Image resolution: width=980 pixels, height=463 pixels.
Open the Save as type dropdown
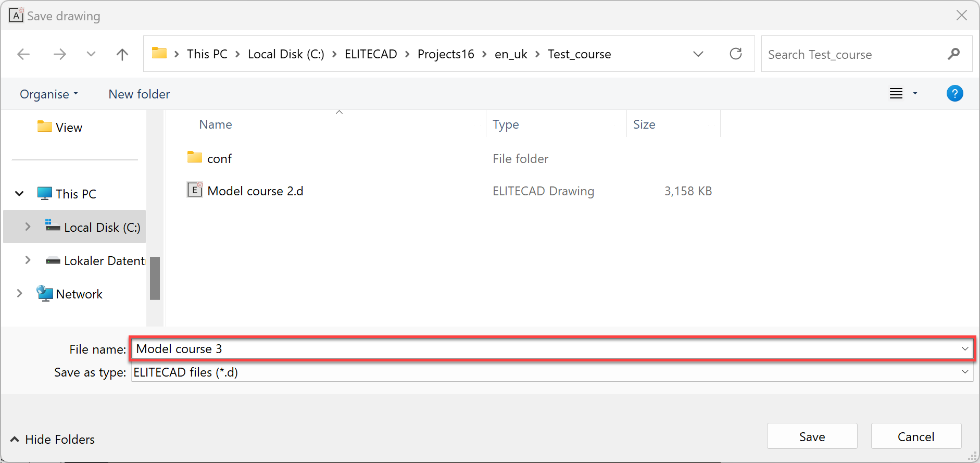[964, 372]
